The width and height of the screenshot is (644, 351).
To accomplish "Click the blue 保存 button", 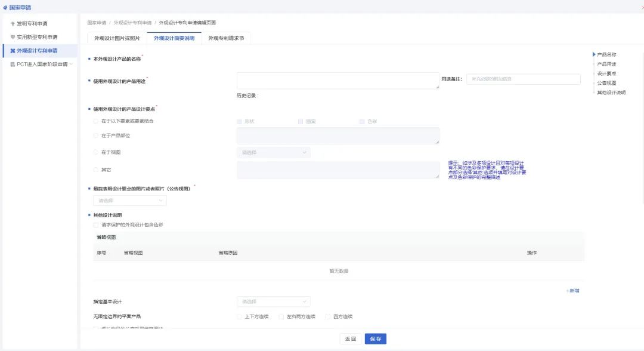I will 376,338.
